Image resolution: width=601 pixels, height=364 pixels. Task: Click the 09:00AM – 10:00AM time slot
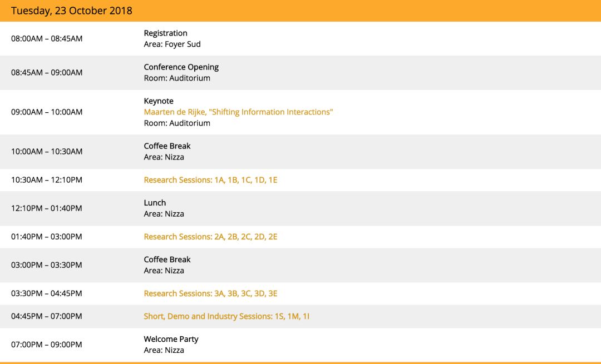[47, 112]
